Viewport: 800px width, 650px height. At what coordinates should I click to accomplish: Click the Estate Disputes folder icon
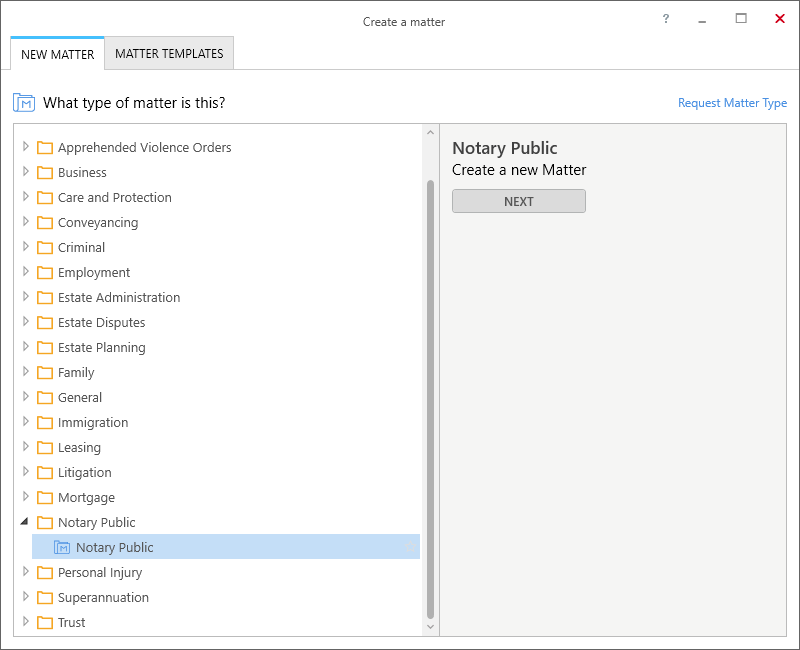pyautogui.click(x=45, y=323)
